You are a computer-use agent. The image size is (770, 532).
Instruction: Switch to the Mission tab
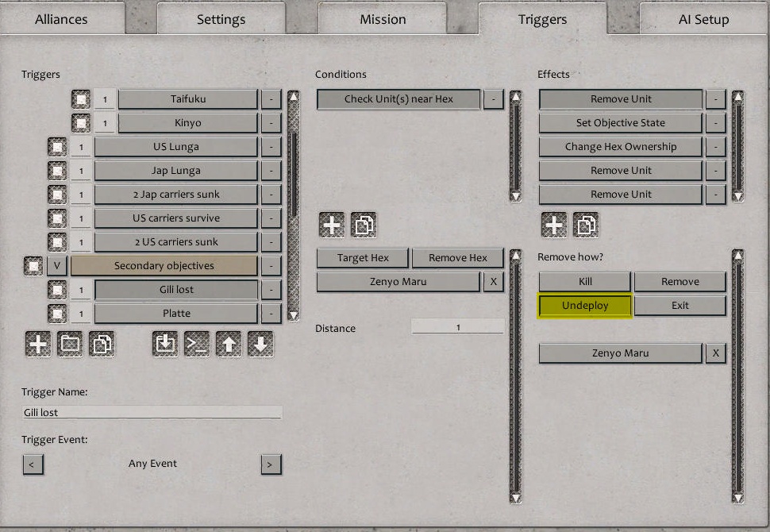click(x=383, y=19)
